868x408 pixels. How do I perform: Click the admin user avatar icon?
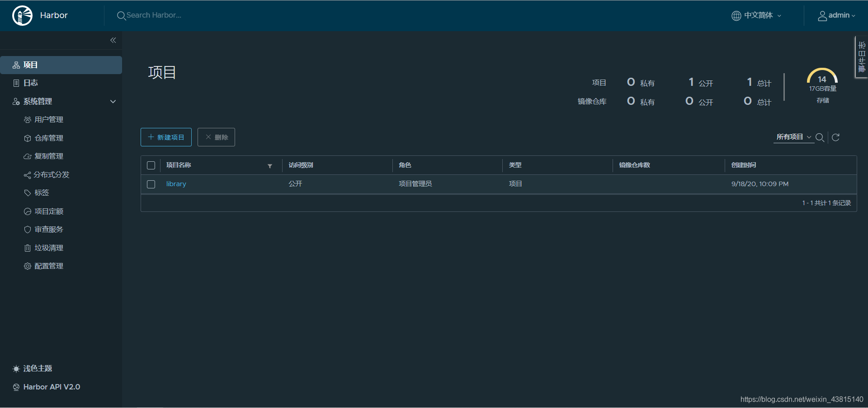(822, 16)
